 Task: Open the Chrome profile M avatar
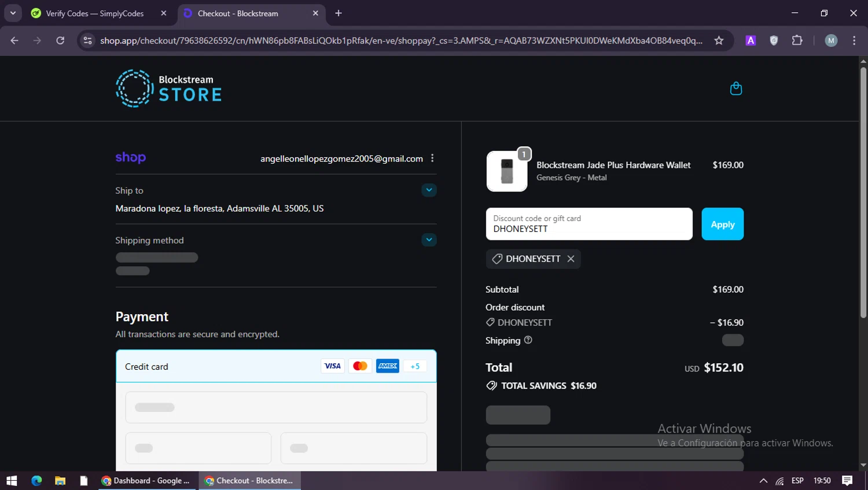[x=831, y=40]
